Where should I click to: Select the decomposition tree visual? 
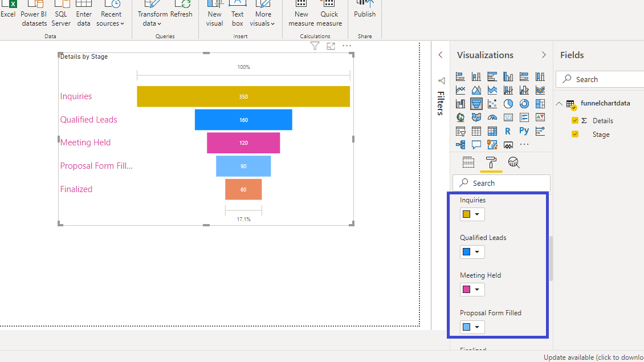tap(460, 145)
